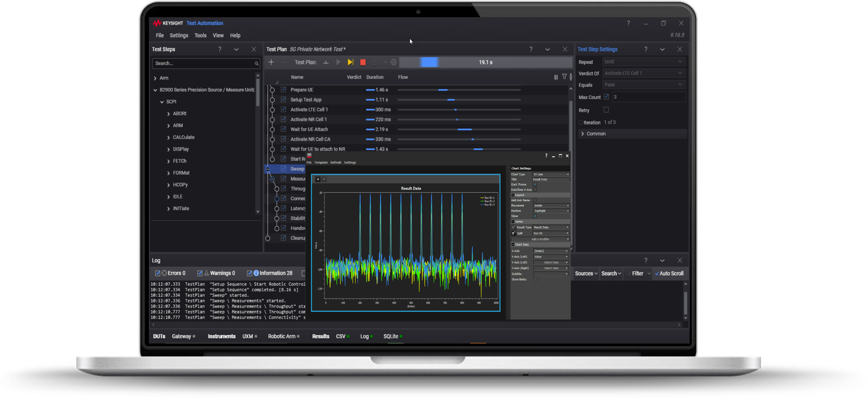Stop the test run using the red square icon
Viewport: 868px width, 398px height.
pyautogui.click(x=363, y=62)
